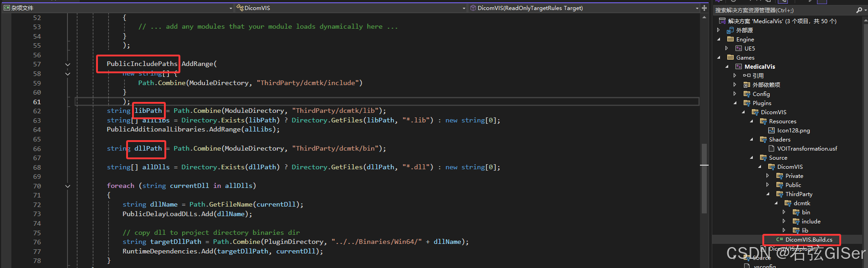The height and width of the screenshot is (268, 868).
Task: Click the VOITransformation.usf file icon
Action: pos(771,148)
